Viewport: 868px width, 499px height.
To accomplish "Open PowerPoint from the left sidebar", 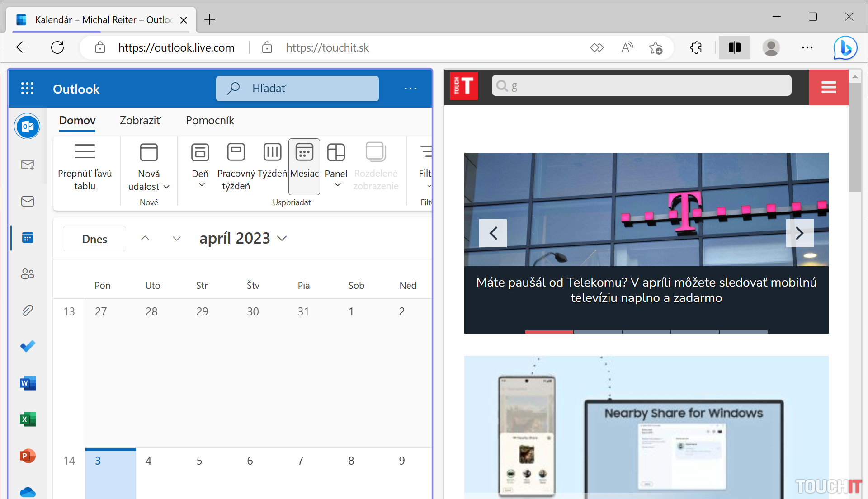I will point(28,456).
